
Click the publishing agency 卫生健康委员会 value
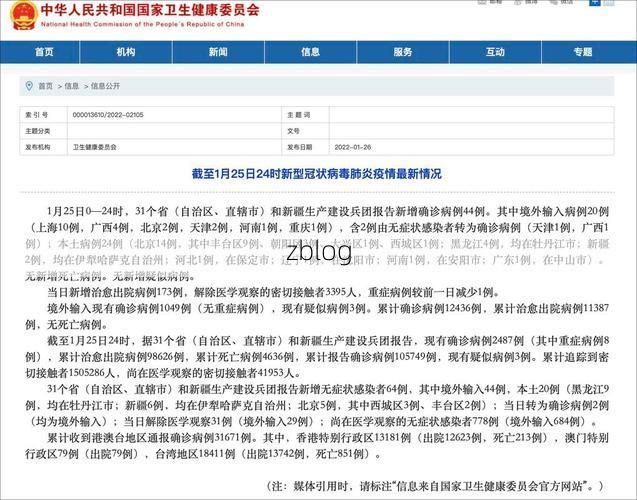[95, 146]
